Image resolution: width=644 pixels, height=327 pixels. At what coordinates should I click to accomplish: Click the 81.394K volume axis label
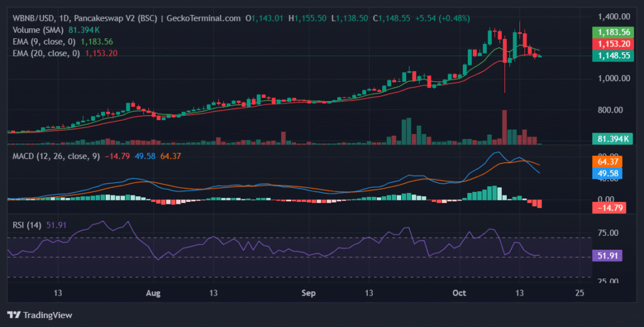(x=613, y=139)
